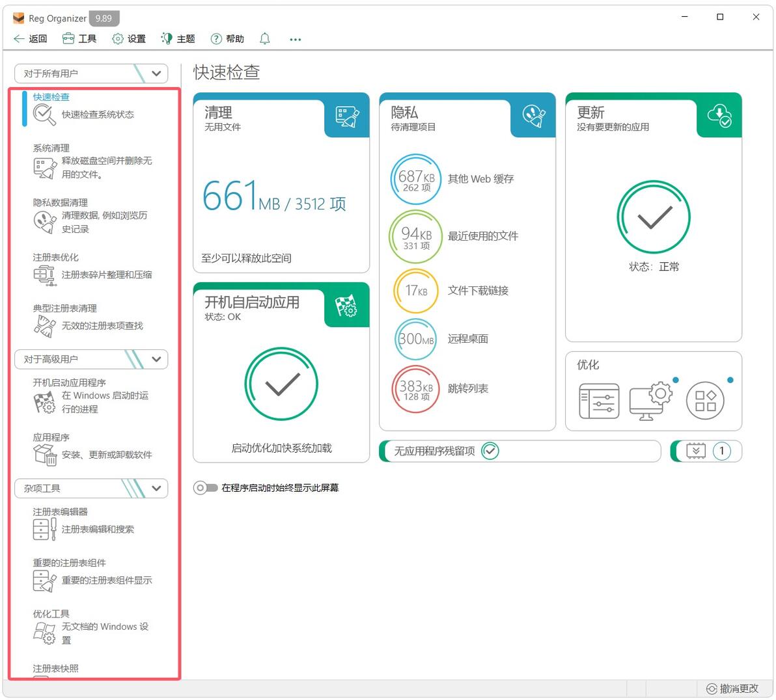The image size is (776, 700).
Task: Open the 清理 card cleaning icon
Action: coord(347,116)
